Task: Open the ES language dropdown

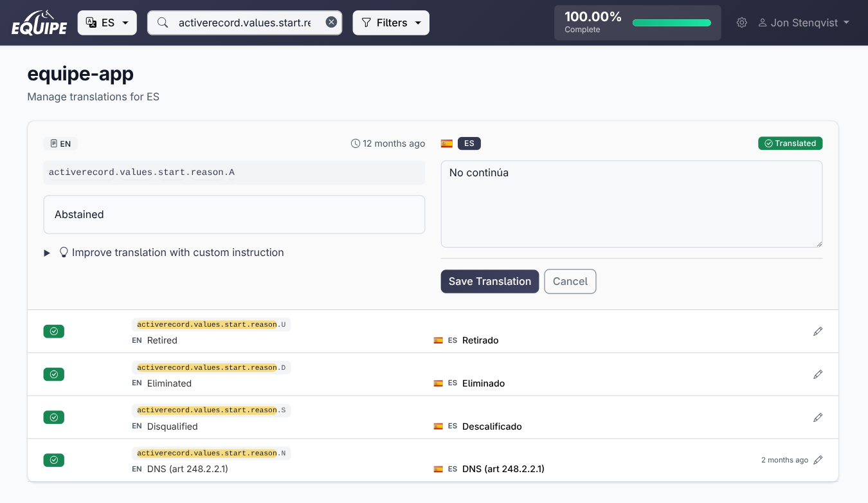Action: [107, 23]
